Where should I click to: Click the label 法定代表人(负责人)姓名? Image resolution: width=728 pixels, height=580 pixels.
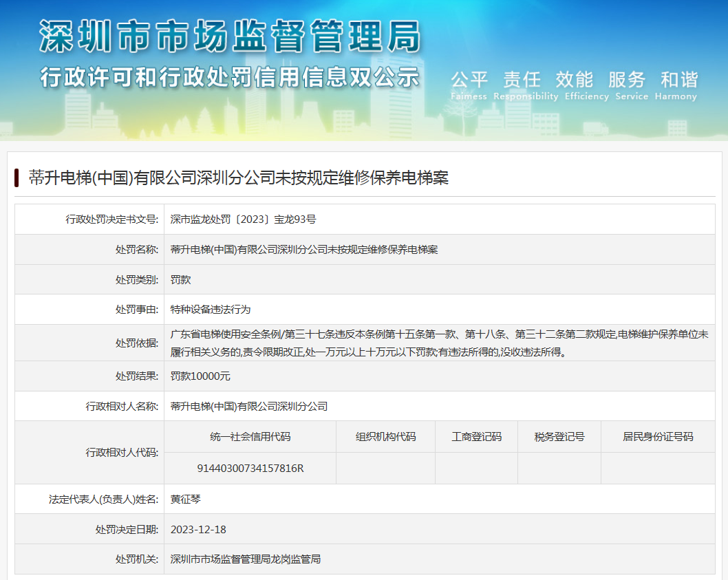pyautogui.click(x=103, y=500)
